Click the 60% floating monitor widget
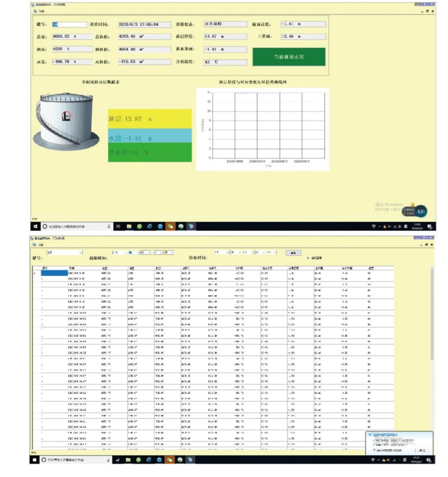 pos(421,211)
